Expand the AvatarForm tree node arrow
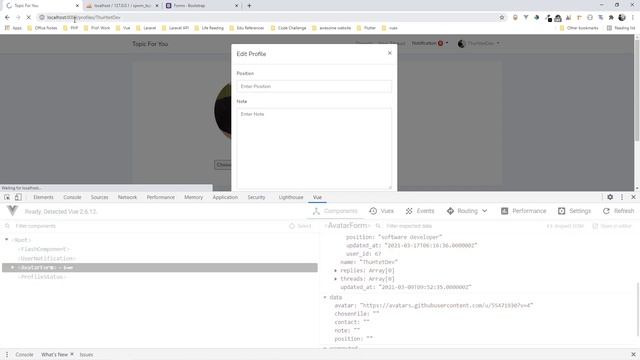 12,267
